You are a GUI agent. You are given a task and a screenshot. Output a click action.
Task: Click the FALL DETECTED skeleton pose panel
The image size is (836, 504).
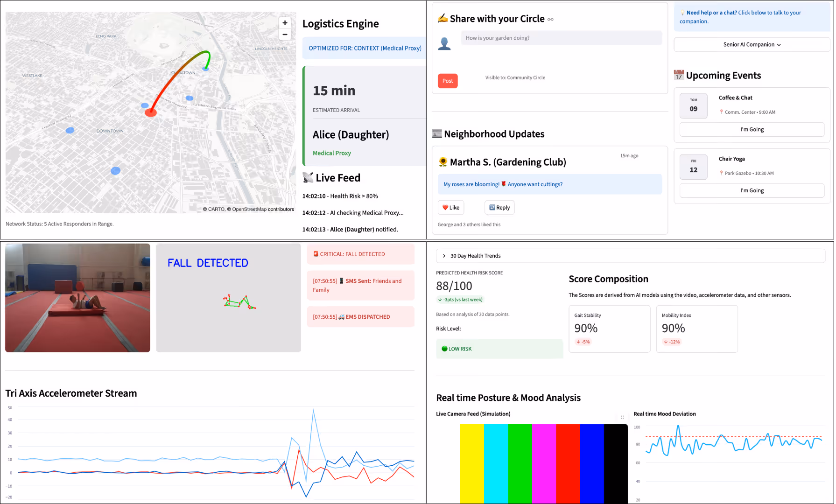(228, 298)
